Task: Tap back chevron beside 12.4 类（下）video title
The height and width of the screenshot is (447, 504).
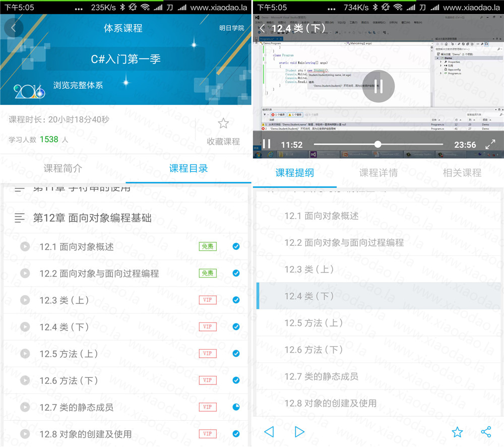Action: coord(262,29)
